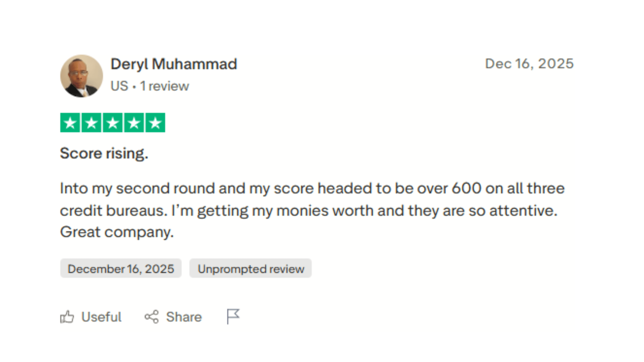Image resolution: width=644 pixels, height=362 pixels.
Task: Click the third green rating star
Action: 113,123
